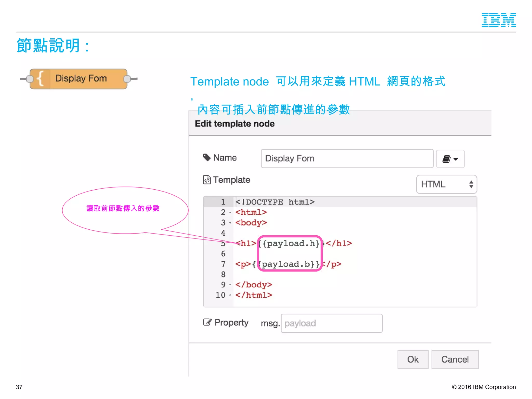Click the Name field containing Display Fom
532x399 pixels.
tap(347, 158)
